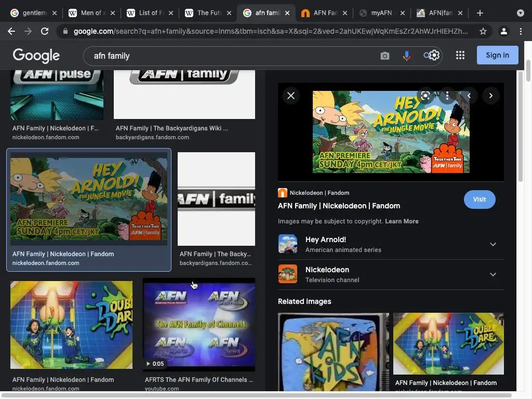Show the next image in preview

[x=490, y=96]
